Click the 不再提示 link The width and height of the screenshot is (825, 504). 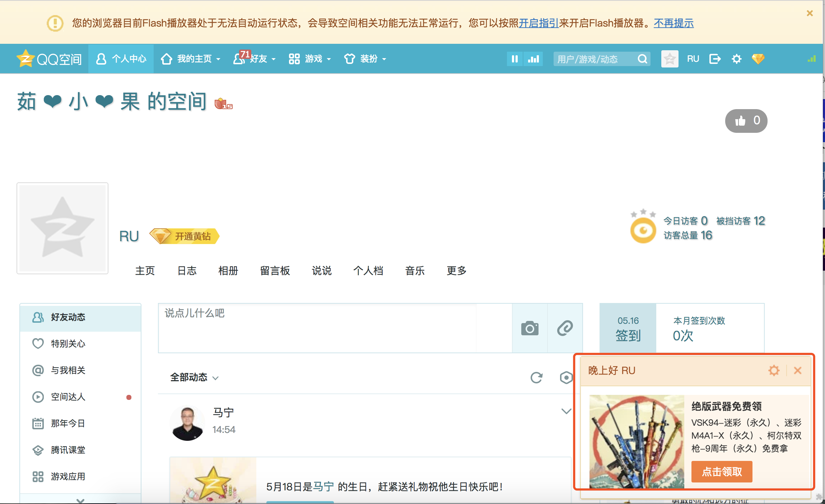(673, 23)
